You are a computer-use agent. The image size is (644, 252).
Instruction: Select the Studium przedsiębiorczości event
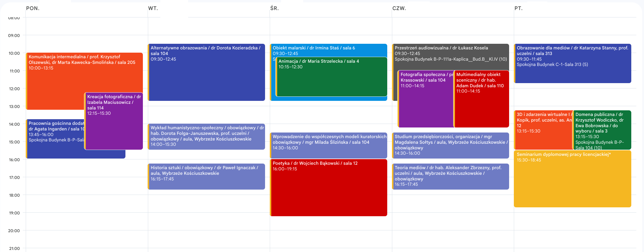click(451, 146)
